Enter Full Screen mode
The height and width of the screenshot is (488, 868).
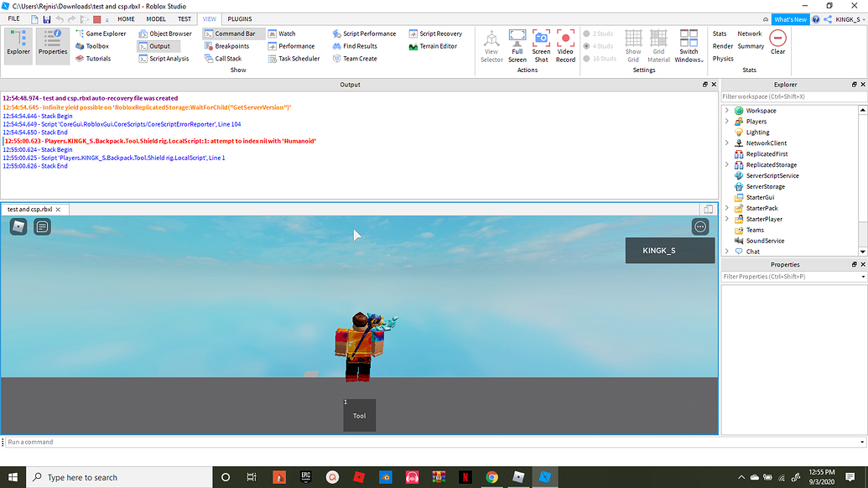point(517,46)
